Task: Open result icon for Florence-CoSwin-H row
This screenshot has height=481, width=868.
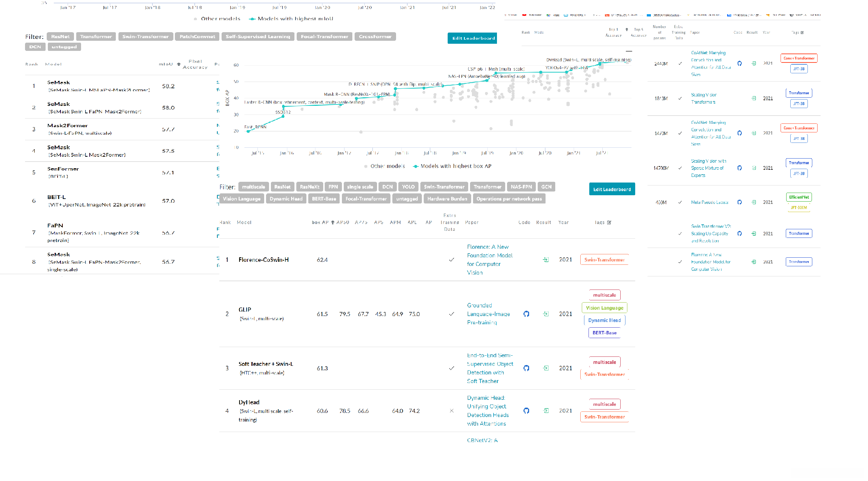Action: coord(546,260)
